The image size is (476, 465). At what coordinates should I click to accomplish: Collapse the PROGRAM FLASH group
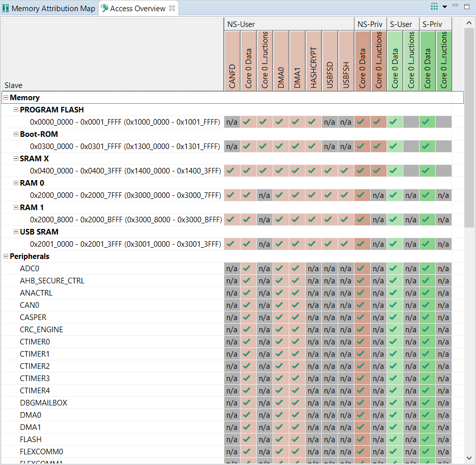(x=16, y=110)
